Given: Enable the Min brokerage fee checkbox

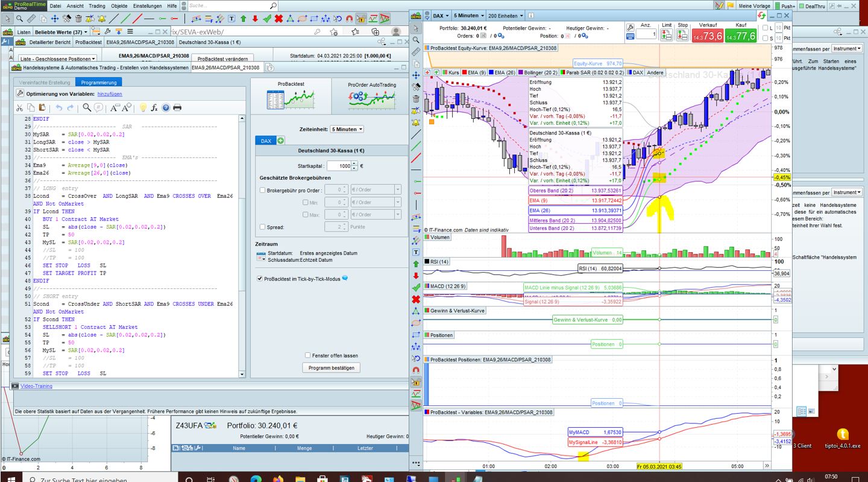Looking at the screenshot, I should [306, 202].
